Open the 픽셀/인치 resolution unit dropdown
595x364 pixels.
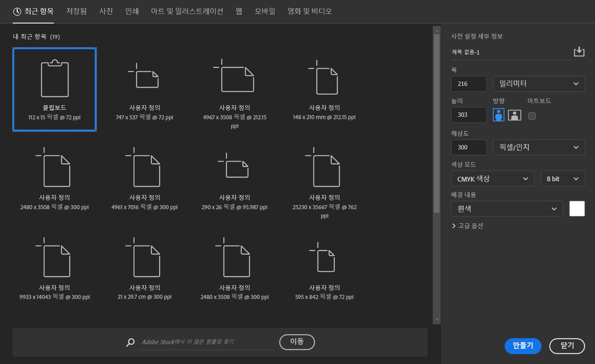click(539, 147)
